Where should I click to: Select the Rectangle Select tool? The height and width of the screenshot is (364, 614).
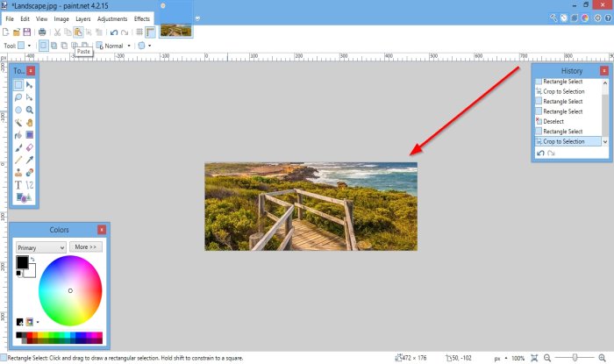click(x=18, y=85)
